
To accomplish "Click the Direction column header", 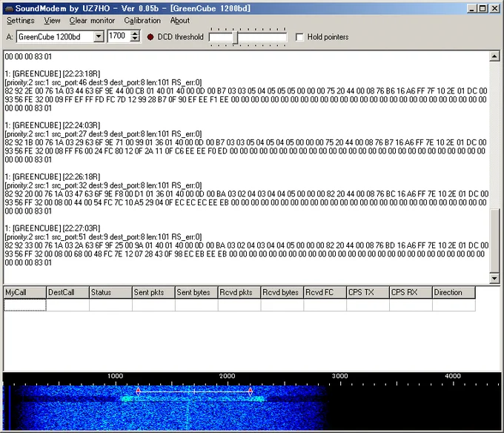I will coord(454,293).
